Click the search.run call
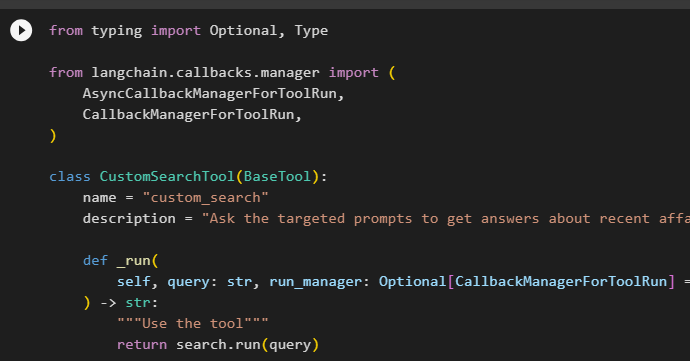Viewport: 690px width, 361px height. [x=218, y=345]
